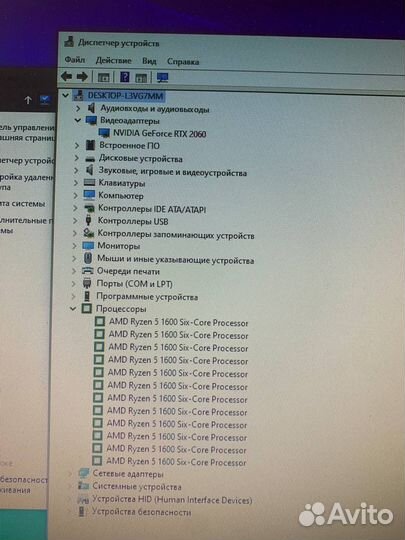The image size is (405, 540).
Task: Expand the Аудиовходы и аудиовыходы category
Action: [78, 108]
